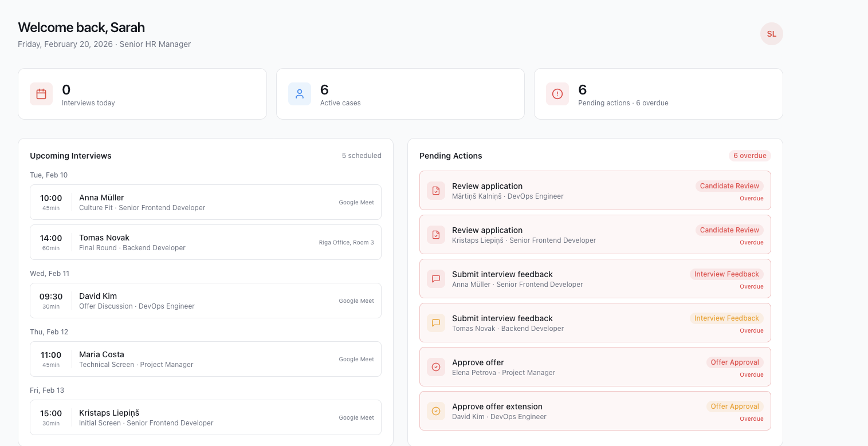868x446 pixels.
Task: Click Interview Feedback tag for Tomas Novak
Action: tap(726, 318)
